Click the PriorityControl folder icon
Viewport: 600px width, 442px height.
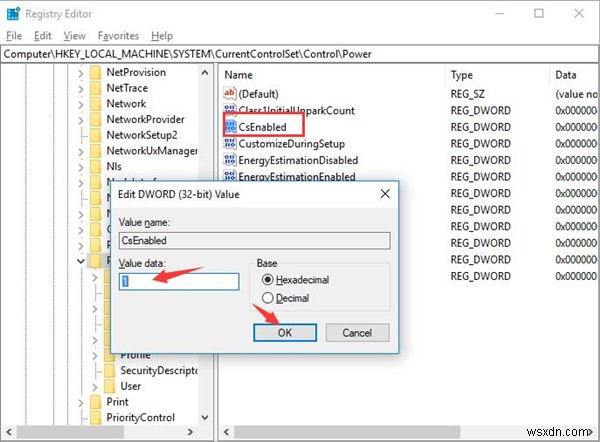point(95,418)
